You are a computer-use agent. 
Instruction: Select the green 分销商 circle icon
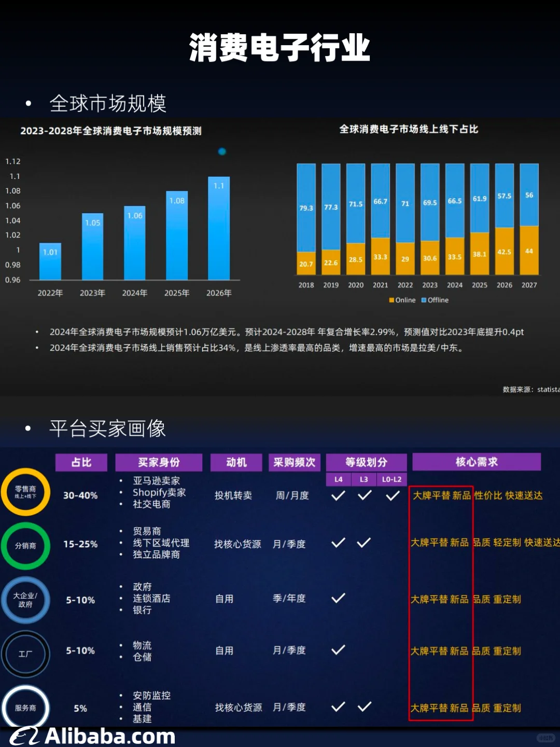[25, 546]
